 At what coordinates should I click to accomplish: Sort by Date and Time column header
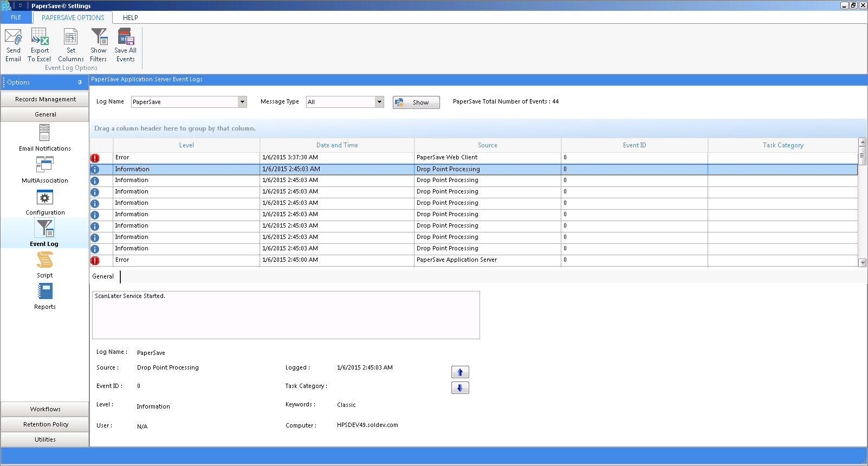pyautogui.click(x=337, y=145)
